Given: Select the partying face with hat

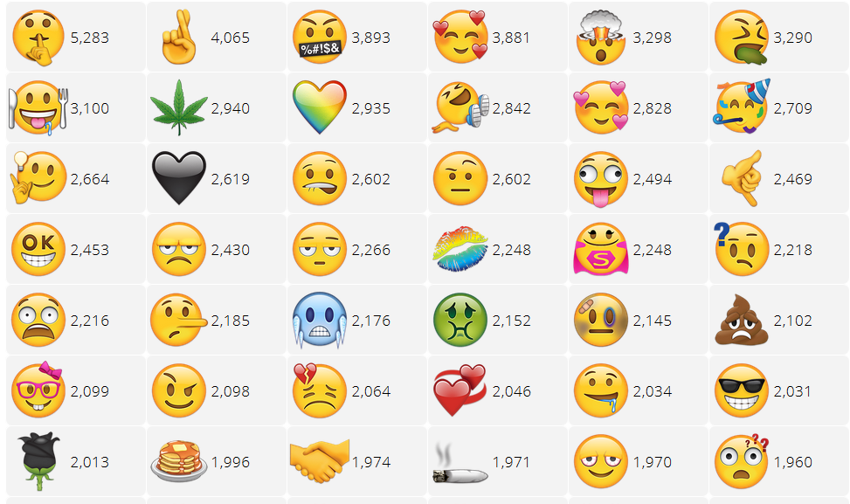Looking at the screenshot, I should coord(742,107).
